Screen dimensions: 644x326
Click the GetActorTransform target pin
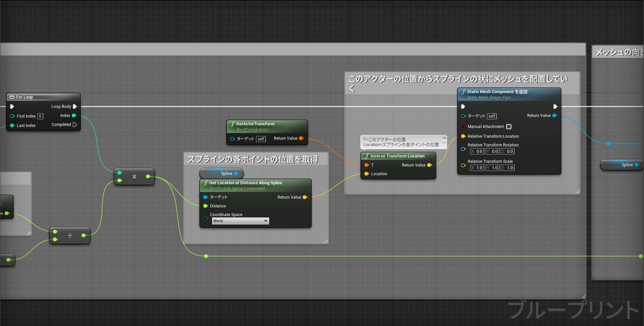point(232,139)
